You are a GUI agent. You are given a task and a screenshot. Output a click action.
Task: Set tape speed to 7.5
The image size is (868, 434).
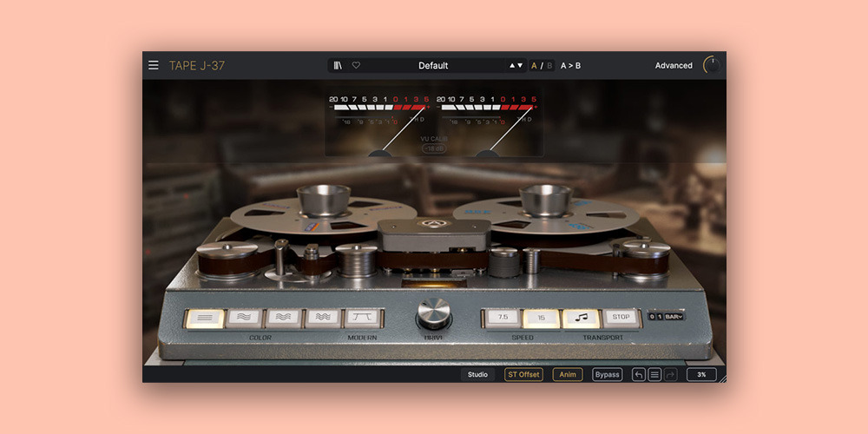point(503,318)
